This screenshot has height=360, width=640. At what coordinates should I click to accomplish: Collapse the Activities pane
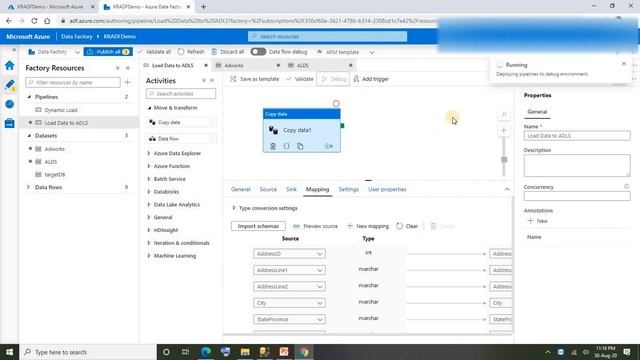212,81
